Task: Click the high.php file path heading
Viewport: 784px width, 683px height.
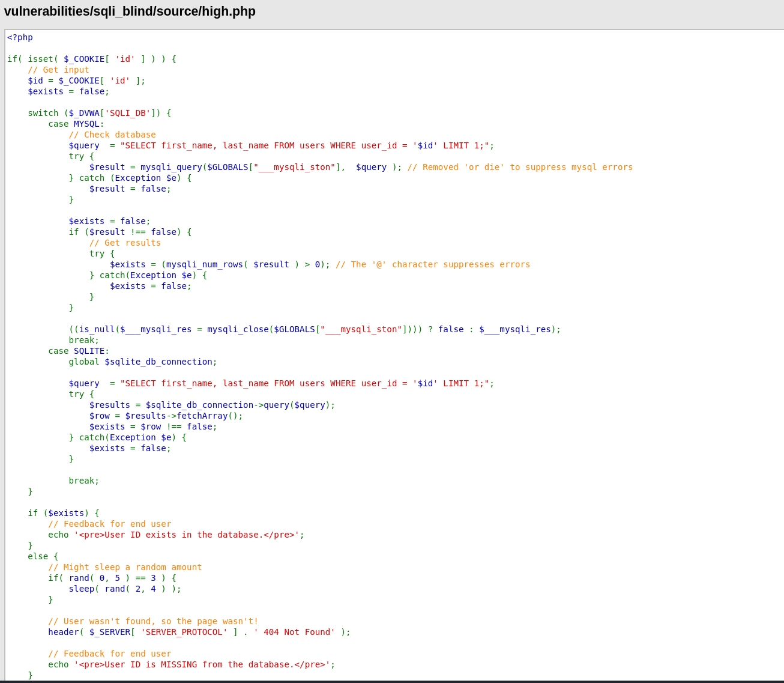Action: (x=130, y=11)
